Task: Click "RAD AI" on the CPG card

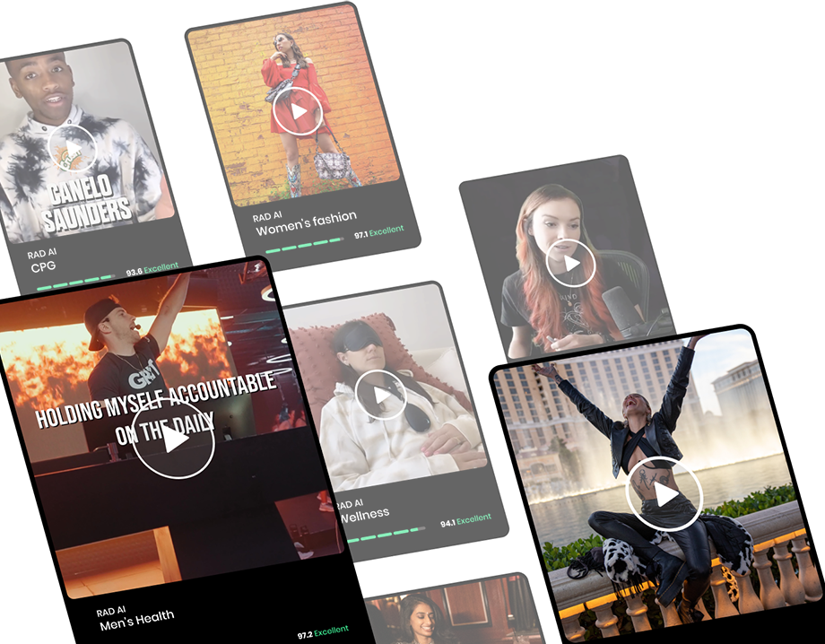Action: point(42,253)
